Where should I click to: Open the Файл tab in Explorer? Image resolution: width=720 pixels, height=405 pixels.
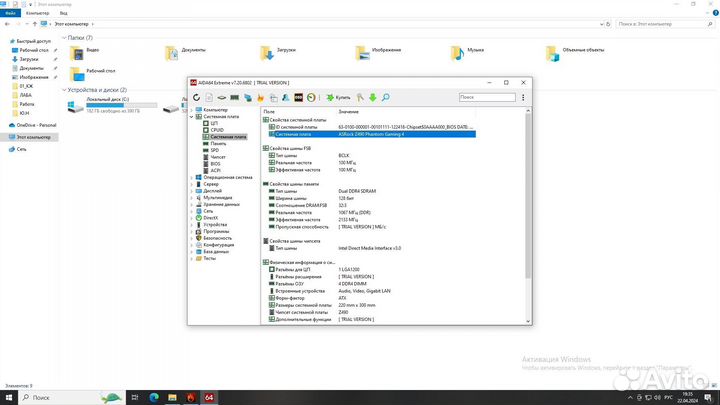pyautogui.click(x=10, y=13)
